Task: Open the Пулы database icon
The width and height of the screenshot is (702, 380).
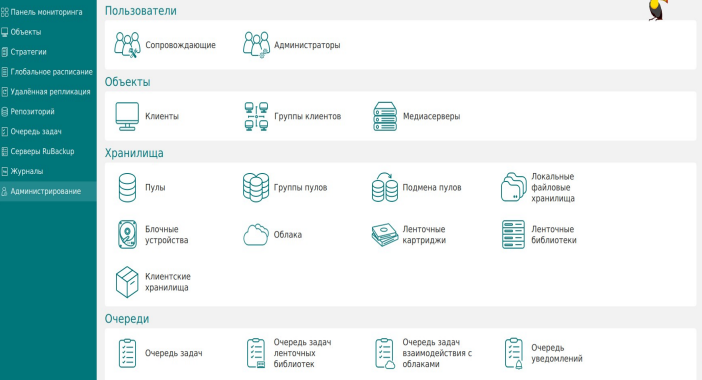Action: click(127, 188)
